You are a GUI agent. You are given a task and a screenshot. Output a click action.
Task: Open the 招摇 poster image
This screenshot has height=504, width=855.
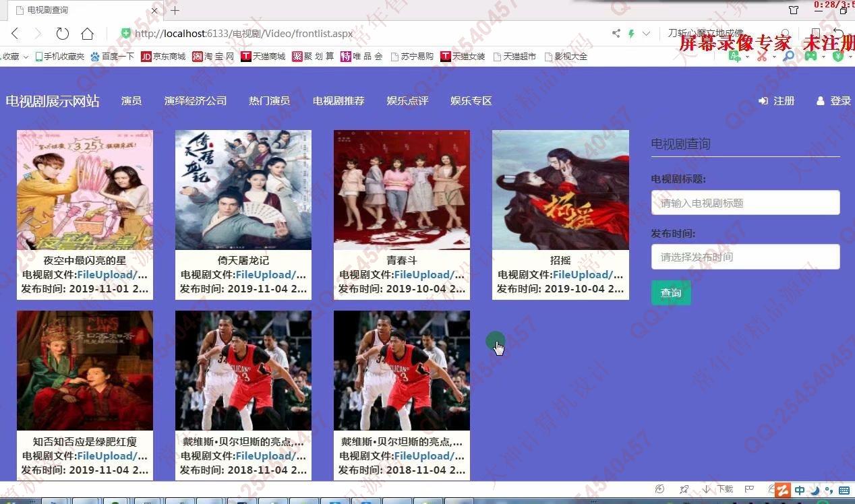[x=560, y=190]
